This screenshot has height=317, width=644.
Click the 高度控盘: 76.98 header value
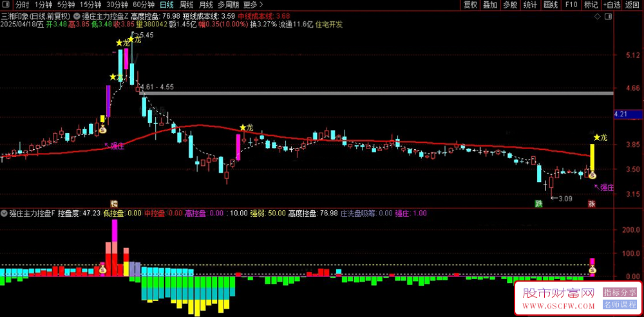[156, 17]
